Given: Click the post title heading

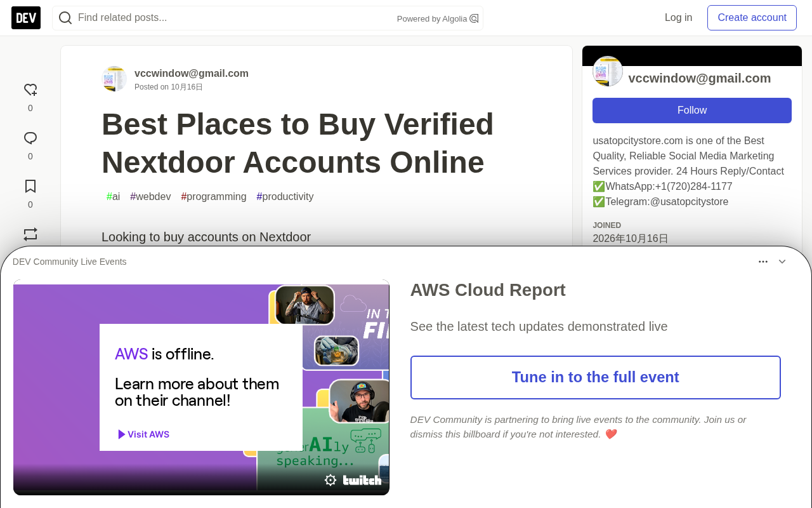Looking at the screenshot, I should coord(298,143).
